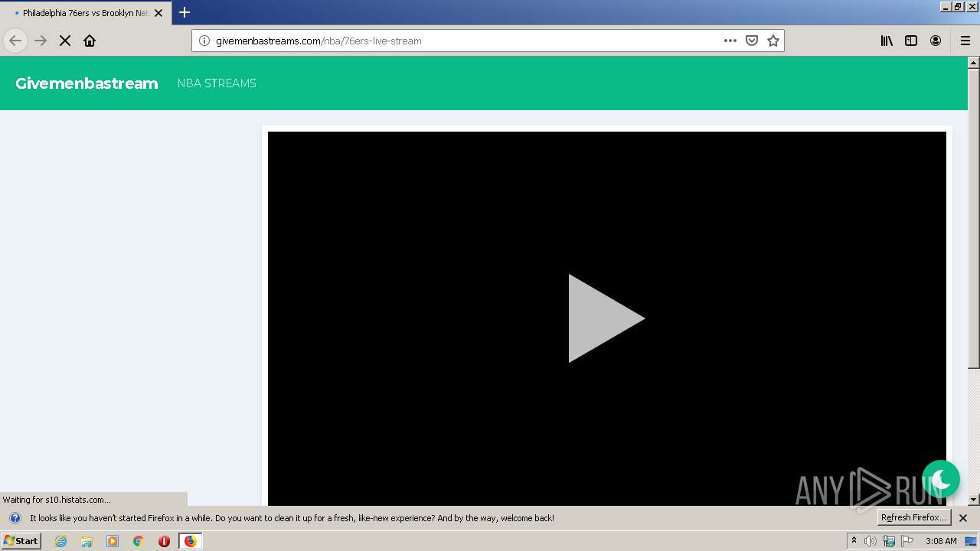Open the site information icon in address bar

click(204, 41)
